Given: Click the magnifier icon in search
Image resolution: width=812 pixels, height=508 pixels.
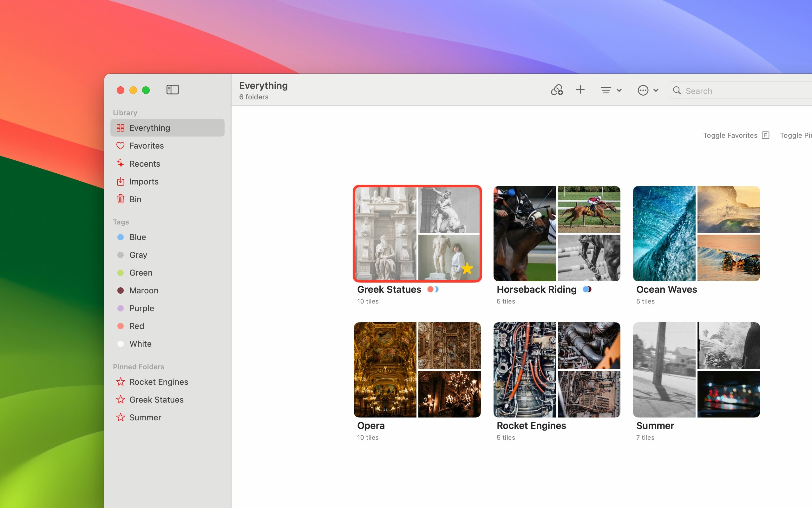Looking at the screenshot, I should 677,90.
